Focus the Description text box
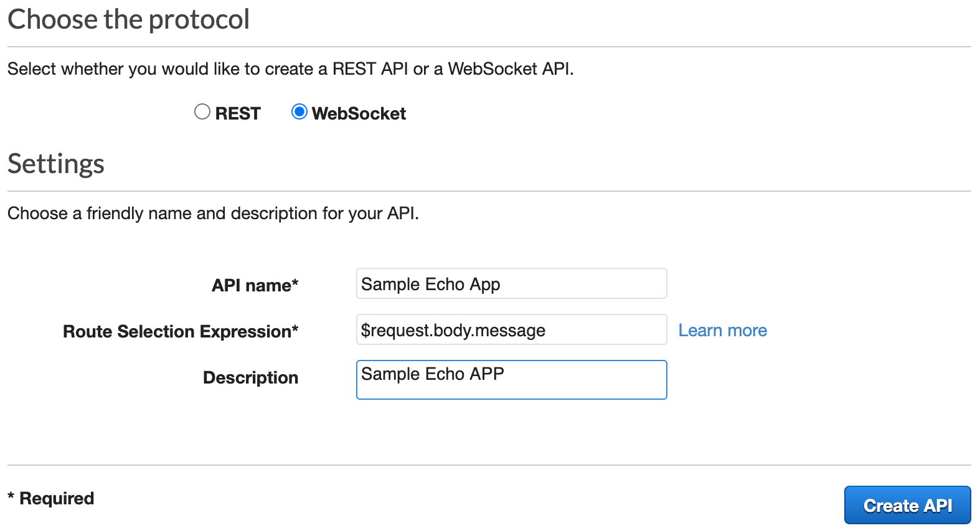This screenshot has height=528, width=980. (x=511, y=379)
